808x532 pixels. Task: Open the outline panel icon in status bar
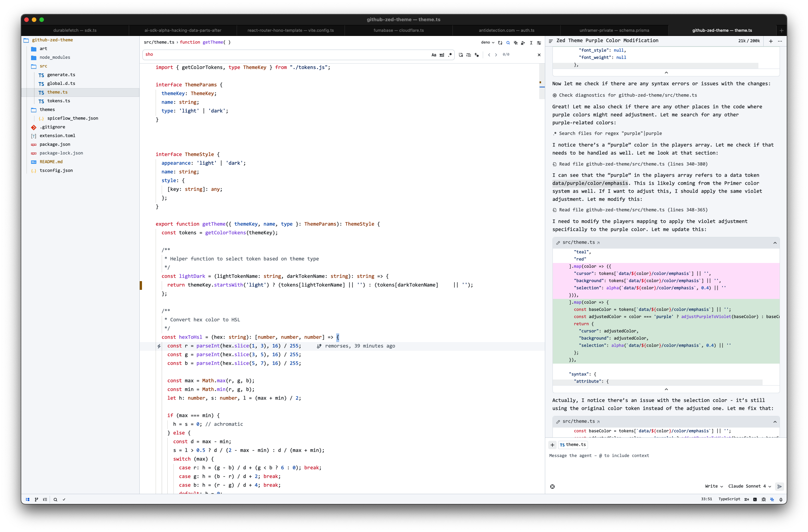[x=45, y=499]
